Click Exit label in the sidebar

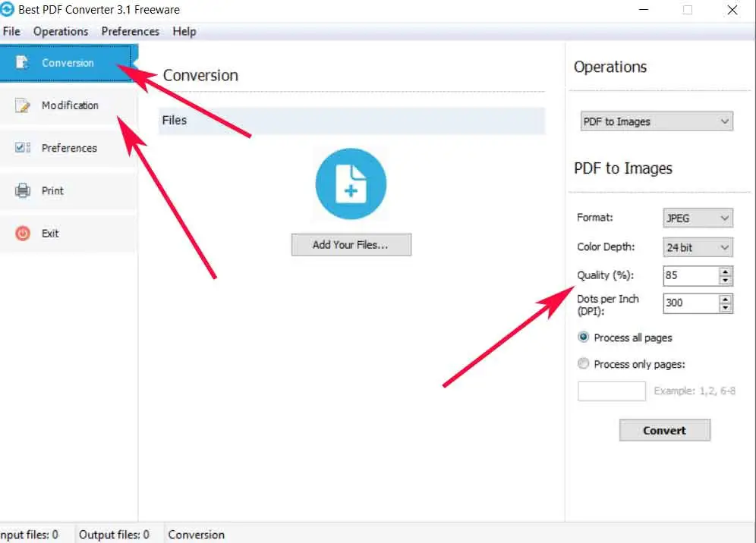pos(50,234)
